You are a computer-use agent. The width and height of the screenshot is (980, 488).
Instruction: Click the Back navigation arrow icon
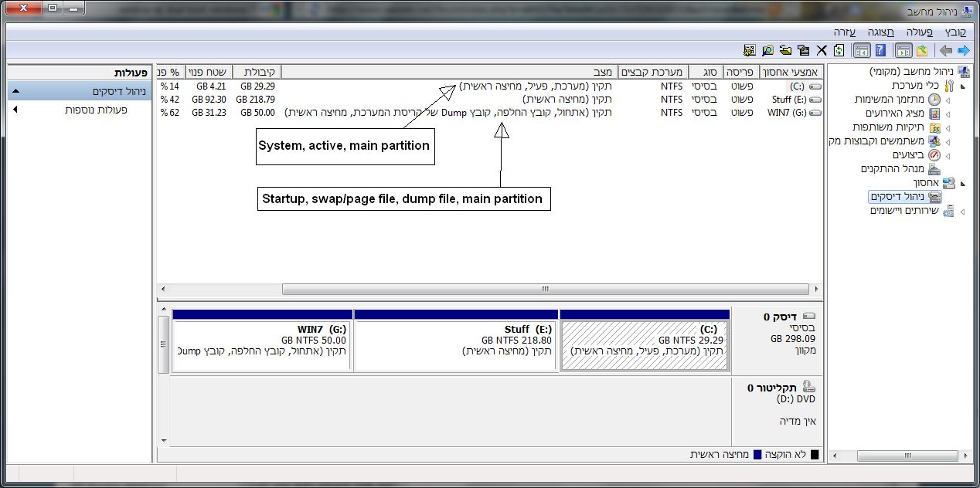(963, 50)
